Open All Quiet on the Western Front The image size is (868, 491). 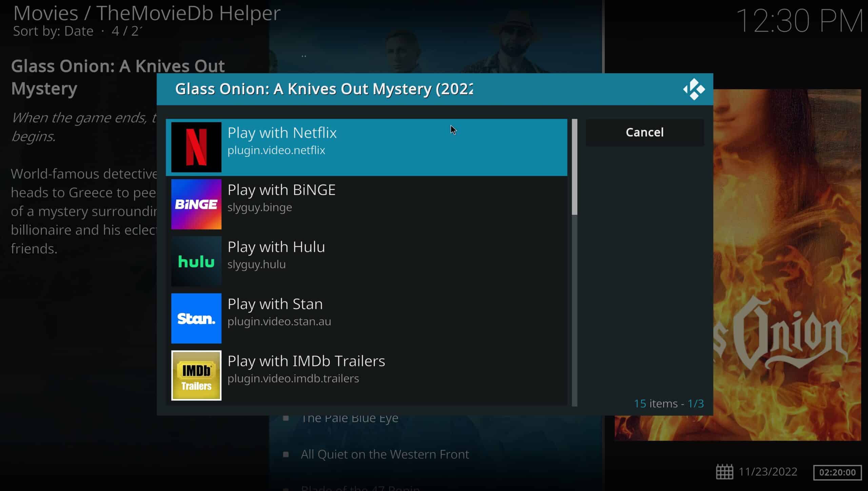point(385,454)
